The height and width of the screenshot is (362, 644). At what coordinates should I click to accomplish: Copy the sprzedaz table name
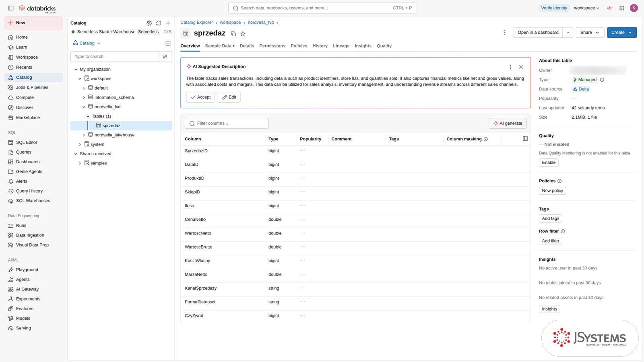233,34
